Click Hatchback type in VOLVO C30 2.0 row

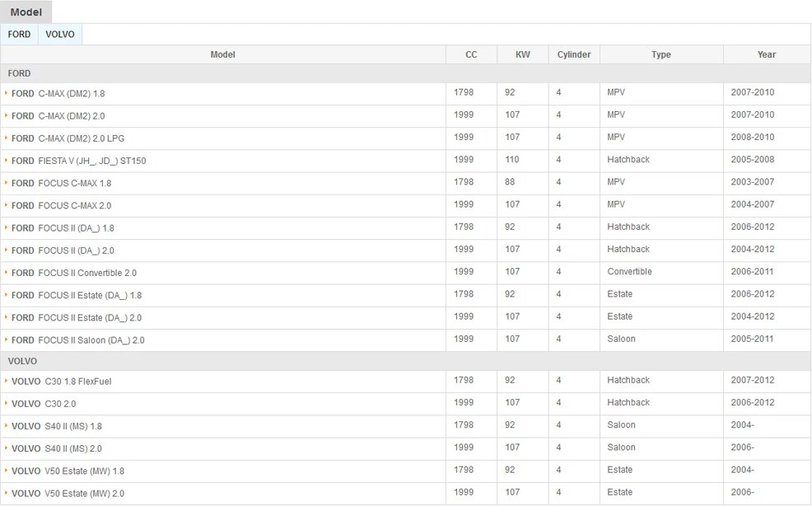click(x=628, y=402)
